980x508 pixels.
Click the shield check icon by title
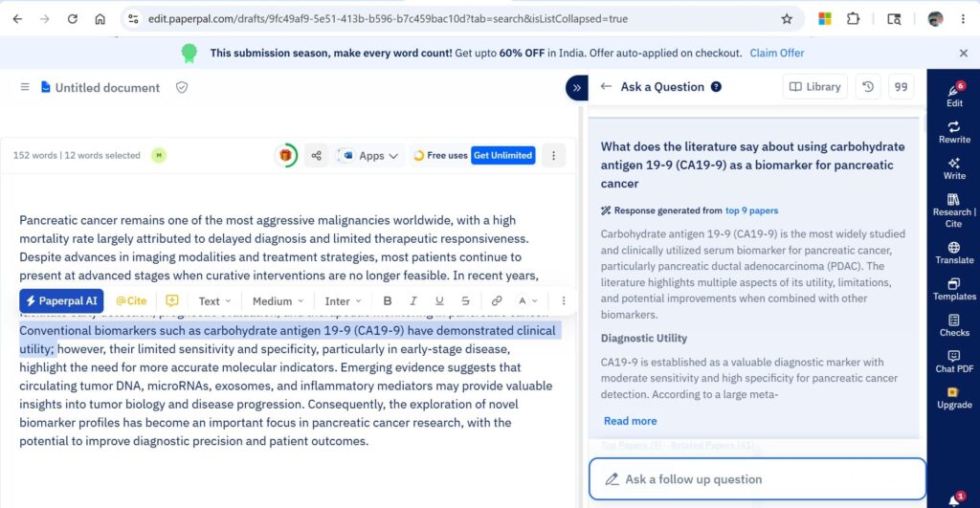[x=182, y=87]
